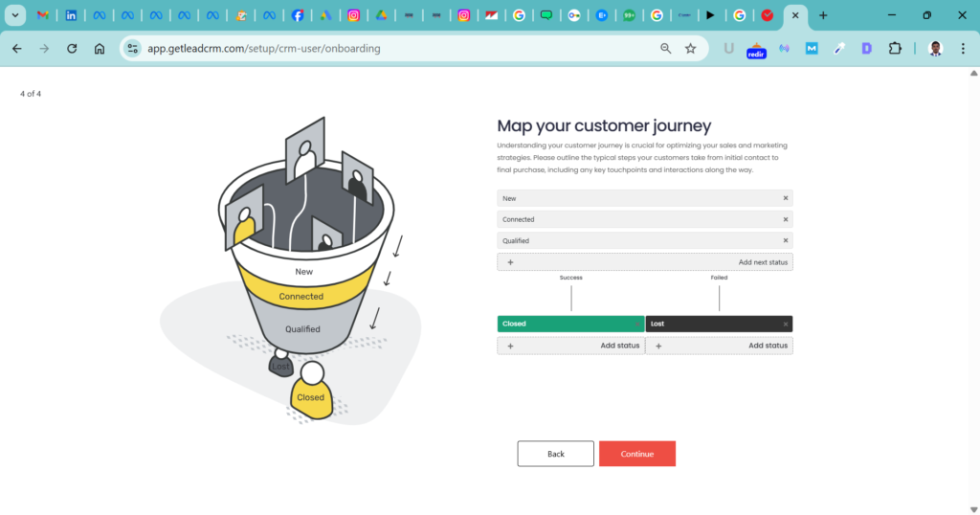
Task: Remove the New status with its X
Action: pos(786,198)
